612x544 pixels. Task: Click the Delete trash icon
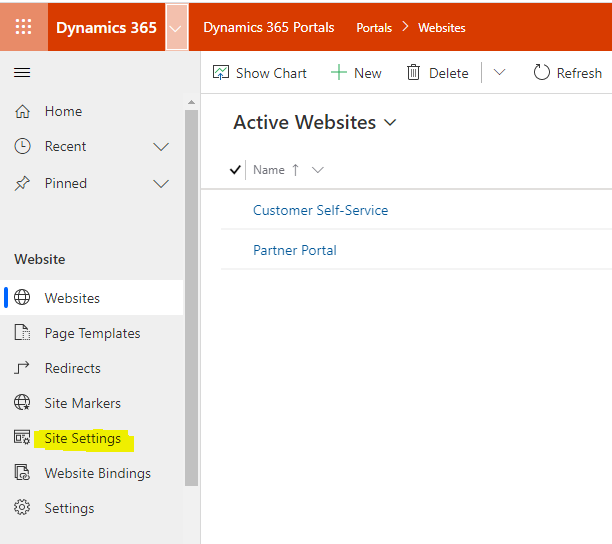click(x=413, y=73)
